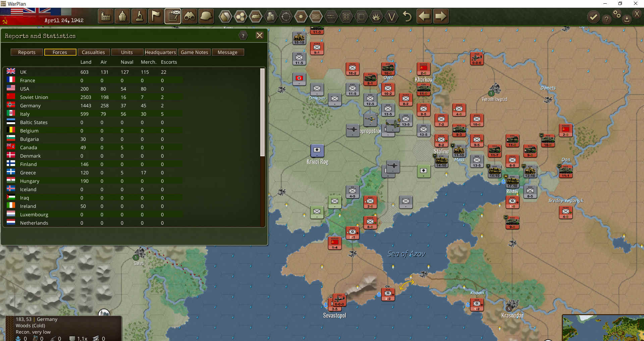The height and width of the screenshot is (341, 644).
Task: Open the convoy ship panel
Action: 122,16
